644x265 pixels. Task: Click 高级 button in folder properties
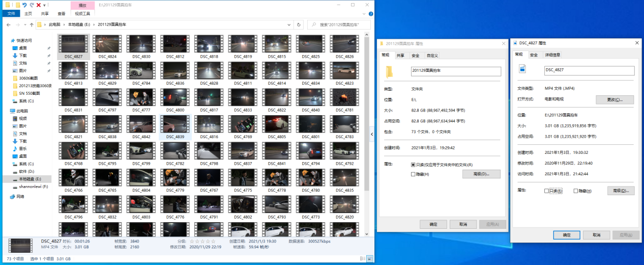coord(481,174)
